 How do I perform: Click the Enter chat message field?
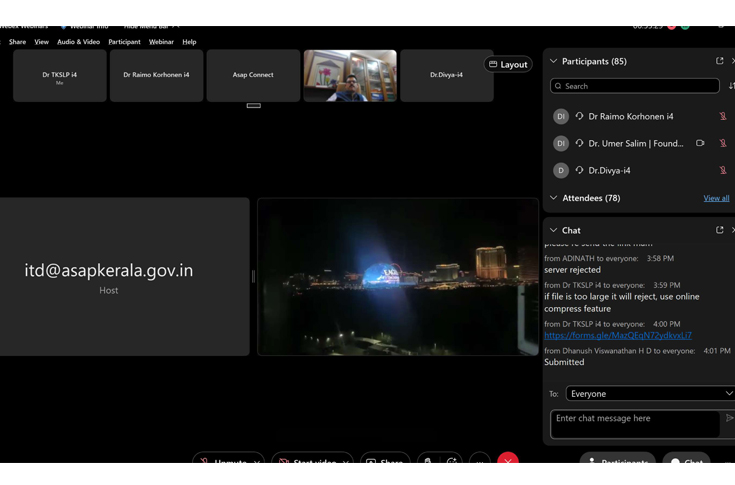[x=634, y=423]
